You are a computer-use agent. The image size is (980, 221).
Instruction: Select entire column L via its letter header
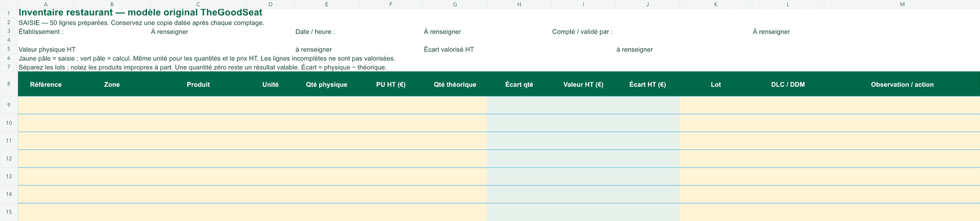coord(788,4)
